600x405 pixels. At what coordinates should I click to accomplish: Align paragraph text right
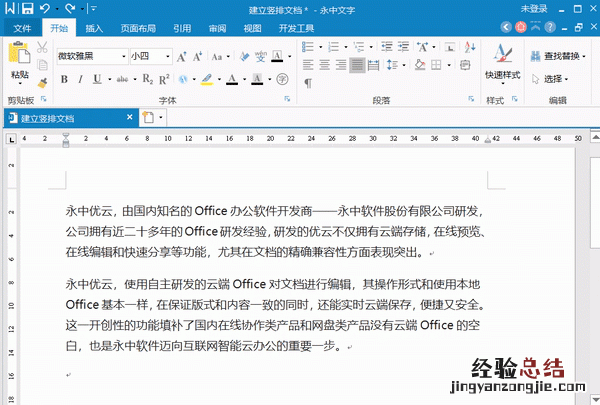coord(341,65)
